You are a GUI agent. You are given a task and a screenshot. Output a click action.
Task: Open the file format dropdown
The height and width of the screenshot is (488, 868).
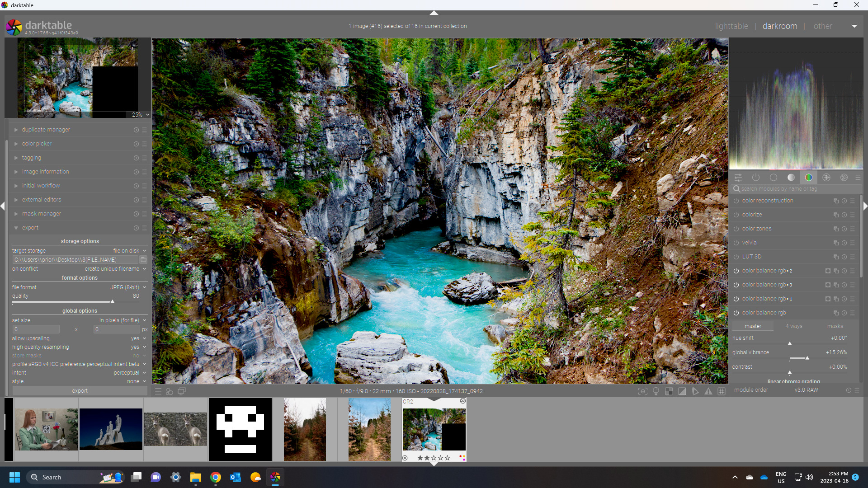[127, 287]
